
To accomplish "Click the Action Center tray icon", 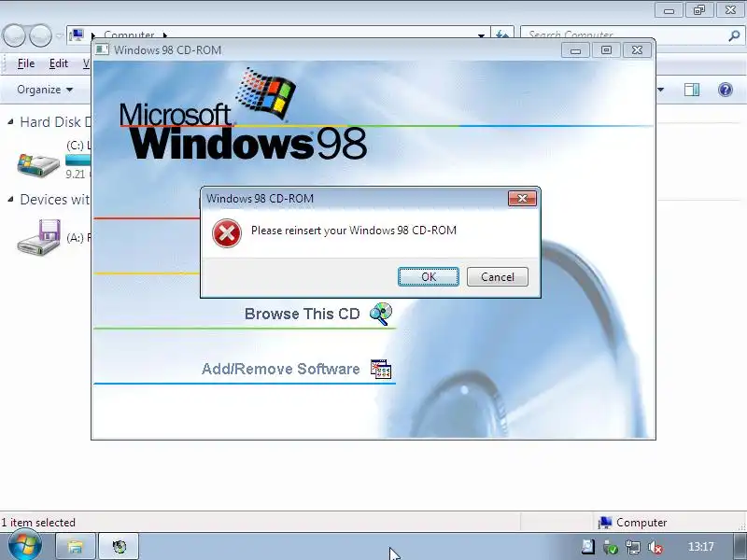I will click(x=588, y=547).
